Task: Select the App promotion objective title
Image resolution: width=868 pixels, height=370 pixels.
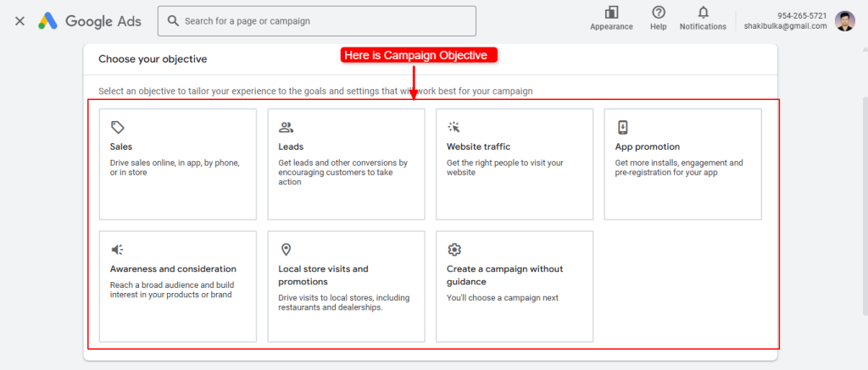Action: tap(647, 146)
